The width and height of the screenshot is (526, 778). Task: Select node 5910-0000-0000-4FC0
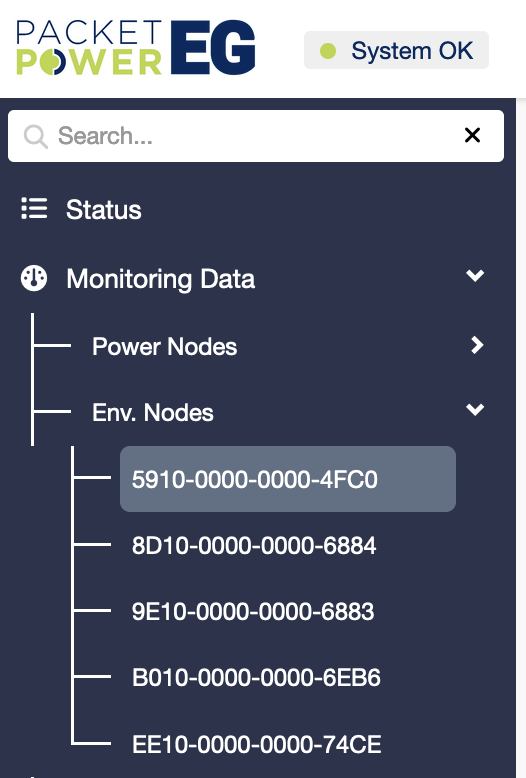(288, 479)
